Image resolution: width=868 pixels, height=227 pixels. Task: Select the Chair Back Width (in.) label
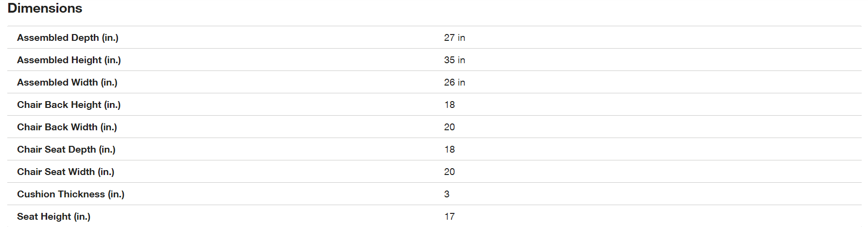point(67,127)
